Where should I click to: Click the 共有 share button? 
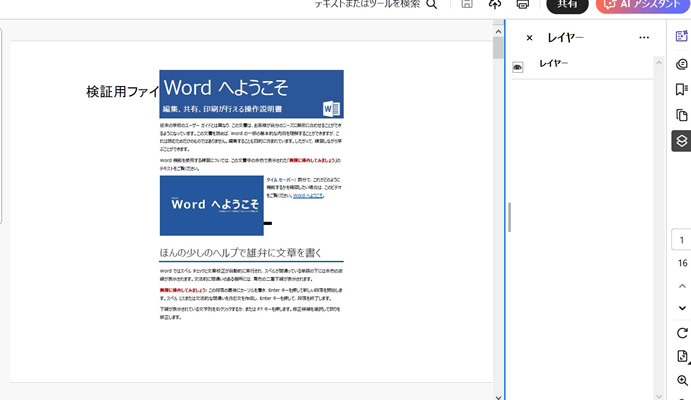567,5
